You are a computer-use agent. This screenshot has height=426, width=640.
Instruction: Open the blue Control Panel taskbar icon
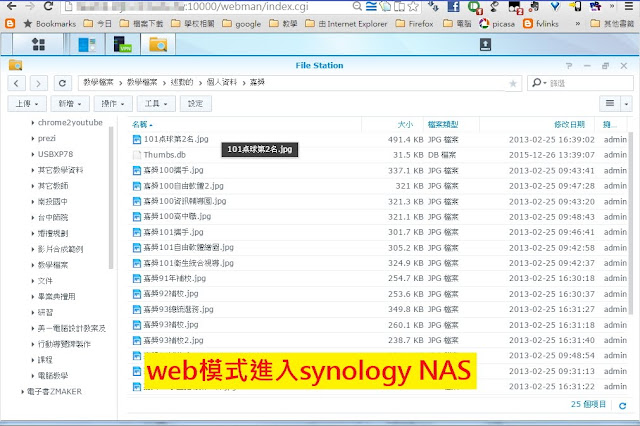pos(87,44)
